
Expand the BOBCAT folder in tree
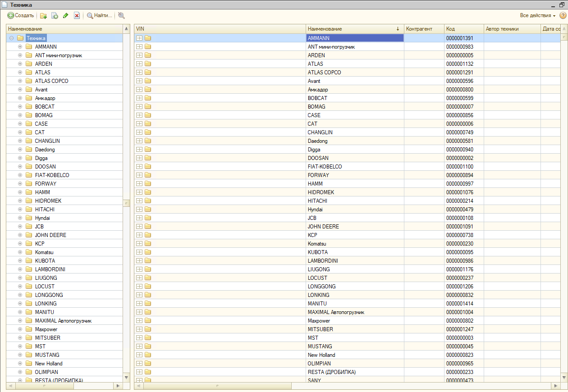click(x=20, y=107)
